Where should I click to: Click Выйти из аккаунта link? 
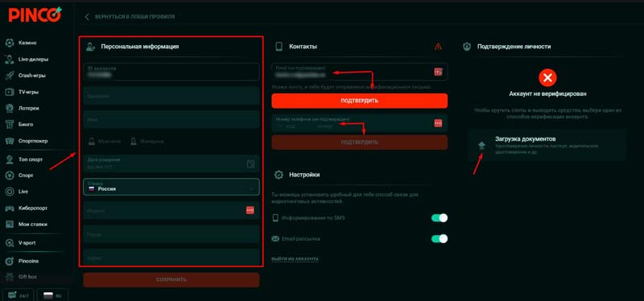point(295,259)
